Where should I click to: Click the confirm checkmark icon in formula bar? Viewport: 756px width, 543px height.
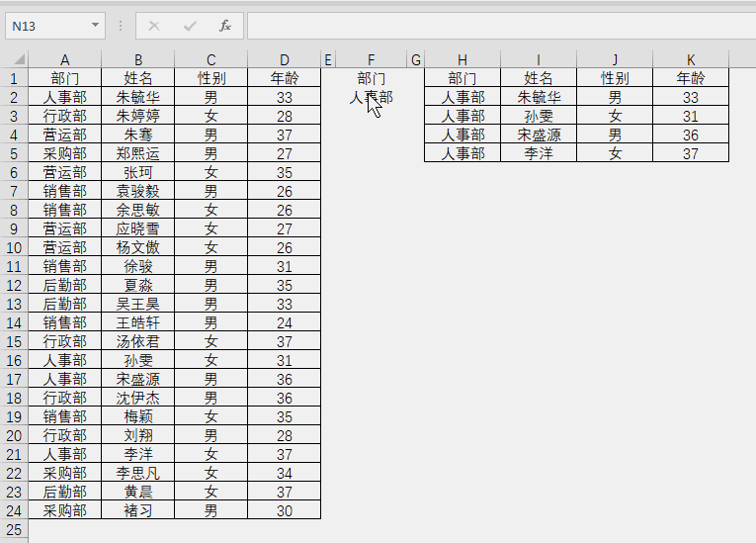click(x=190, y=26)
